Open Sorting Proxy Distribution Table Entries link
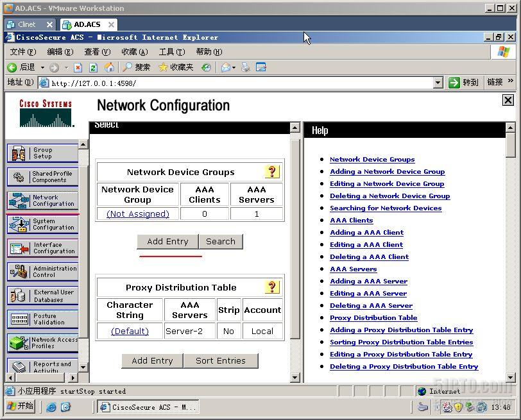 click(x=402, y=342)
